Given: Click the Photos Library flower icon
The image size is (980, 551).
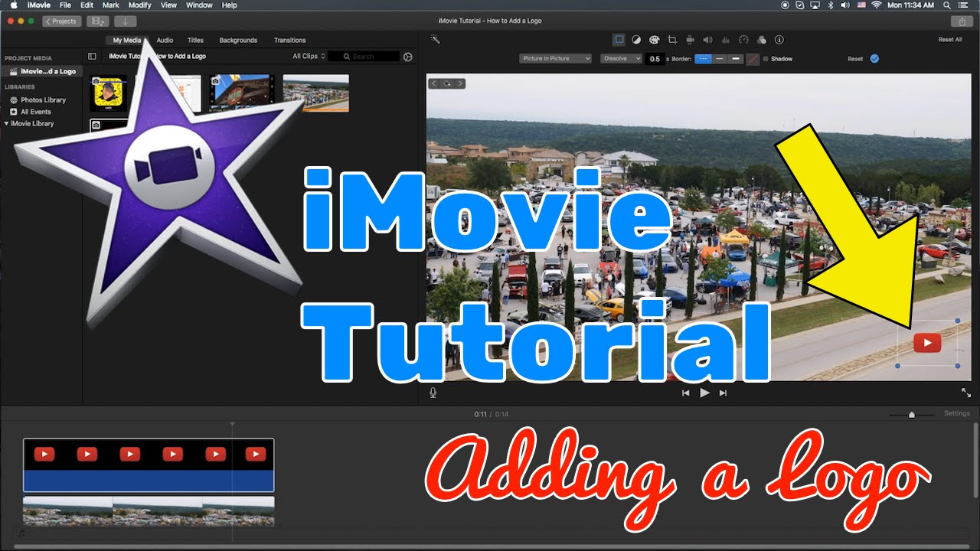Looking at the screenshot, I should (x=13, y=100).
